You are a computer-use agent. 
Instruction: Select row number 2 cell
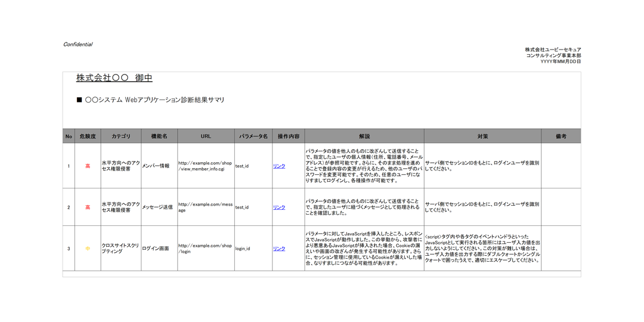tap(69, 208)
